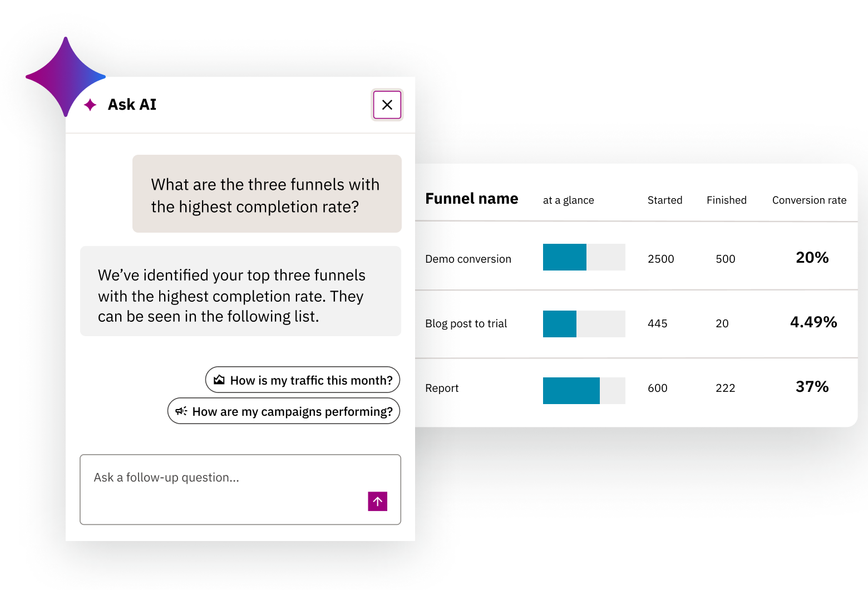Ask 'How are my campaigns performing?'
This screenshot has height=590, width=868.
pyautogui.click(x=284, y=411)
